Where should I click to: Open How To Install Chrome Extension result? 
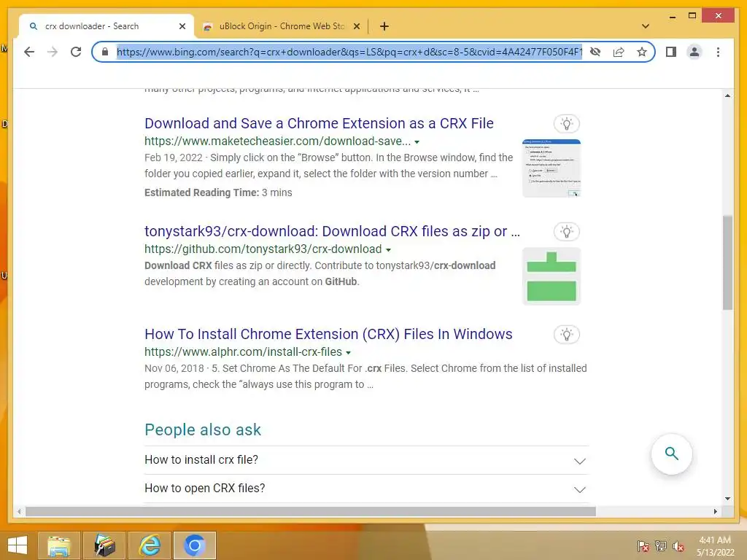[328, 334]
